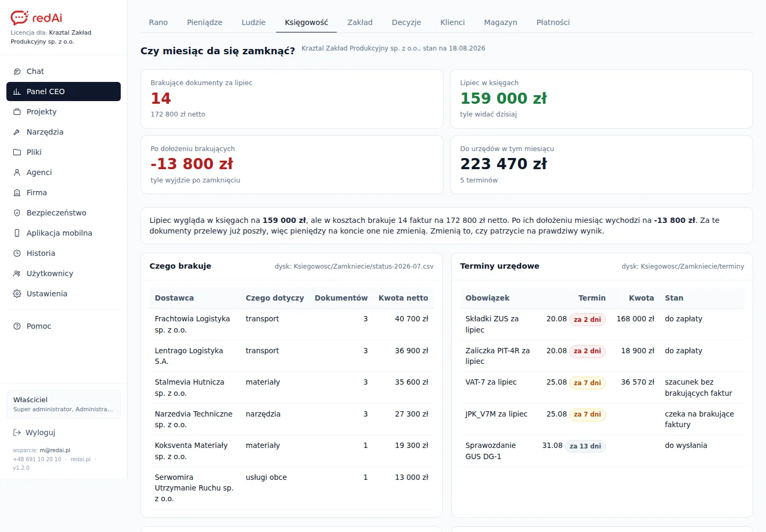
Task: Open the Projekty folder icon
Action: pyautogui.click(x=17, y=112)
